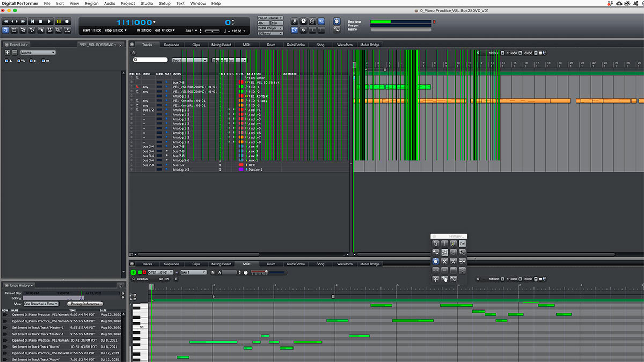
Task: Click the yellow Pause button
Action: 58,21
